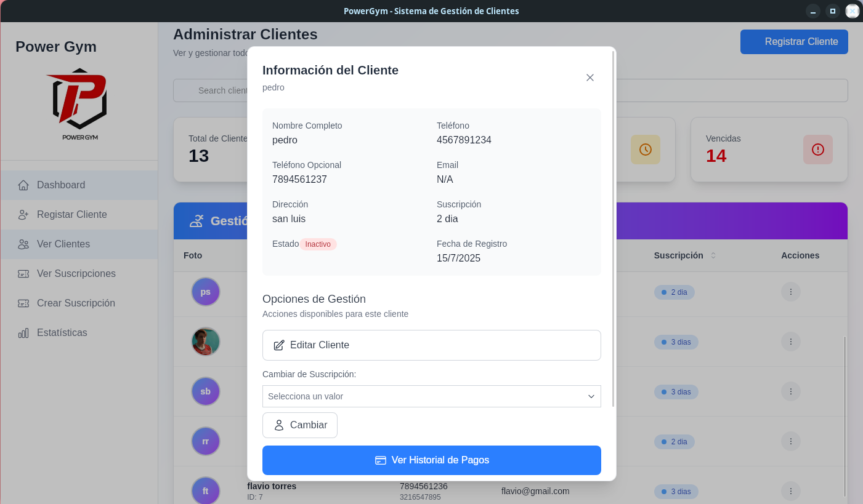The width and height of the screenshot is (863, 504).
Task: Click the Cambiar button
Action: (x=300, y=425)
